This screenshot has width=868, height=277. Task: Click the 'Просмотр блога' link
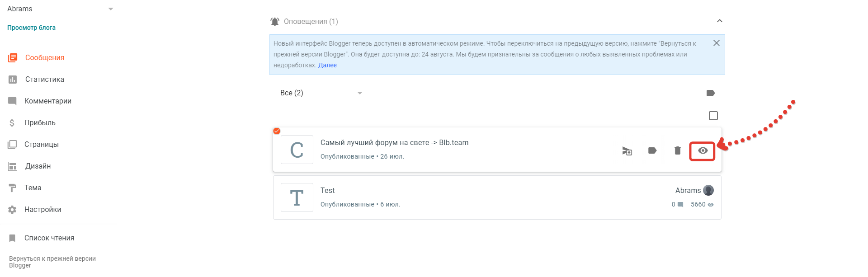tap(31, 28)
